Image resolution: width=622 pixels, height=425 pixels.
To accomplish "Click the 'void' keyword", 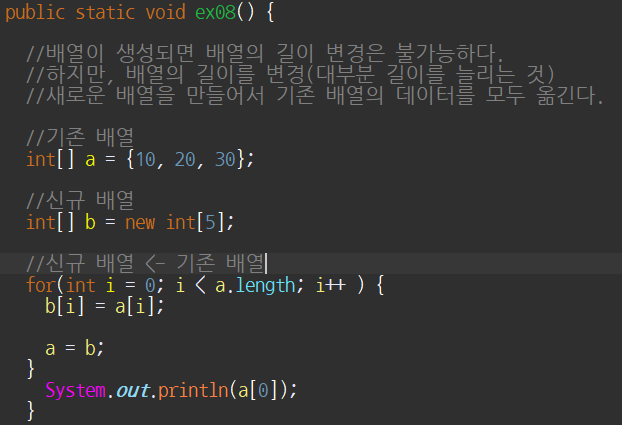I will coord(165,12).
